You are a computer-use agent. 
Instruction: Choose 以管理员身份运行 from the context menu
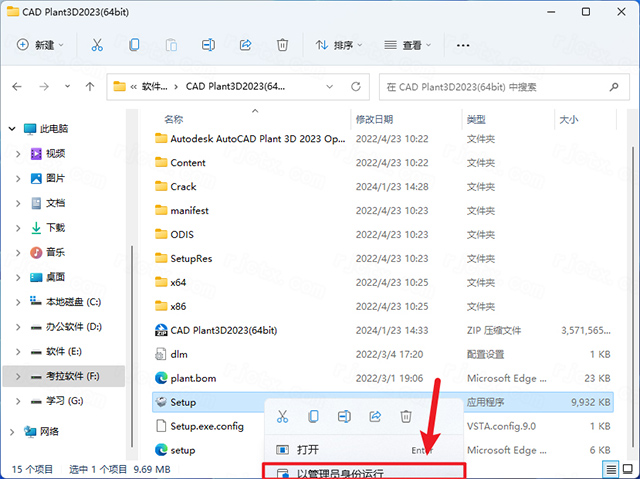point(364,472)
